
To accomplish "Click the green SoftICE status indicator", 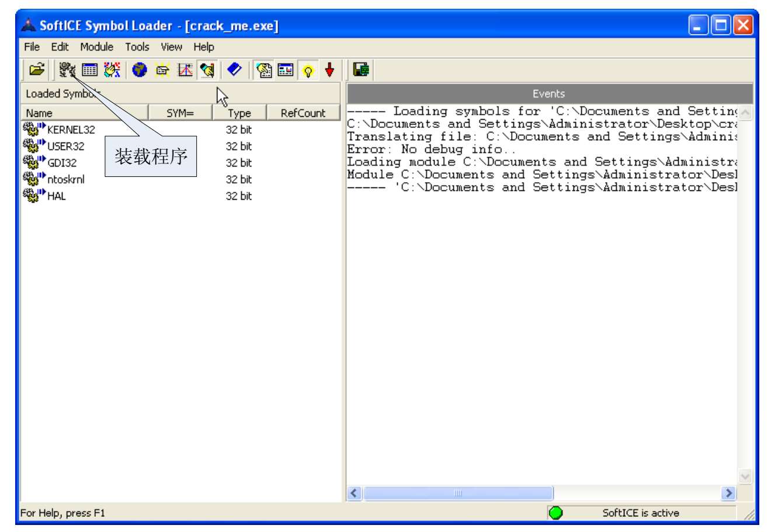I will pos(555,513).
